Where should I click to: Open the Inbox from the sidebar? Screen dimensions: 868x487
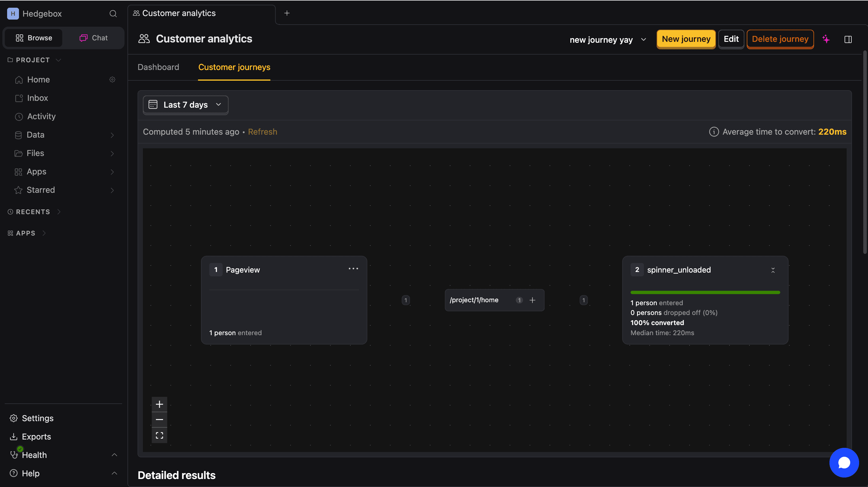(x=37, y=98)
